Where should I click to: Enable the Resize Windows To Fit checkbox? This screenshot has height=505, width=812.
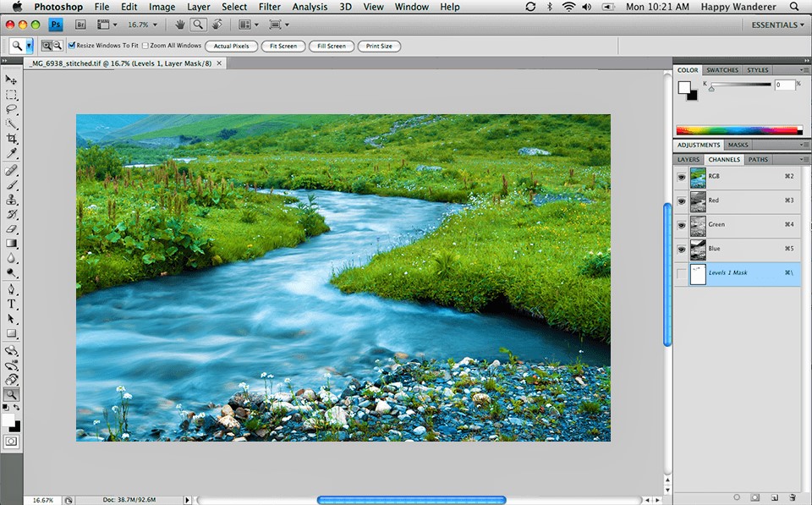(73, 46)
